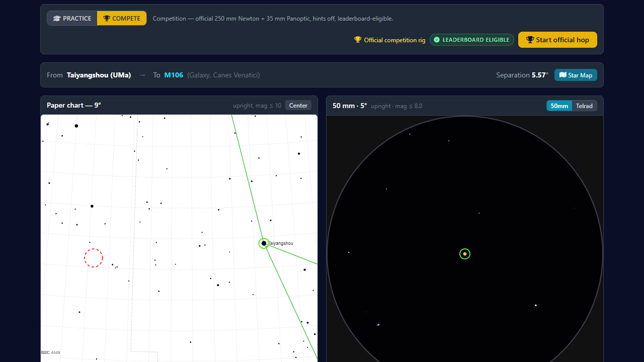Click the '50 mm · 5°' heading
Screen dimensions: 644x362
(x=350, y=106)
